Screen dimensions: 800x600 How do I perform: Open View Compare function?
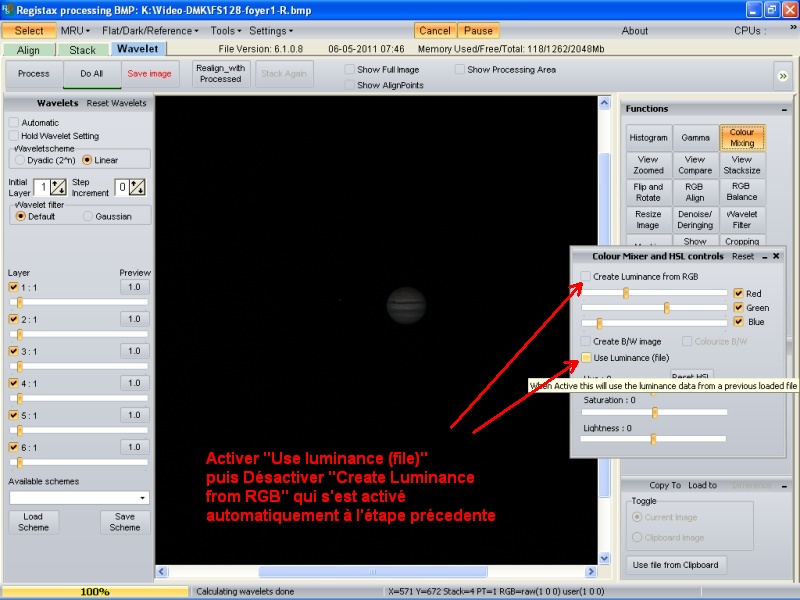[x=695, y=165]
